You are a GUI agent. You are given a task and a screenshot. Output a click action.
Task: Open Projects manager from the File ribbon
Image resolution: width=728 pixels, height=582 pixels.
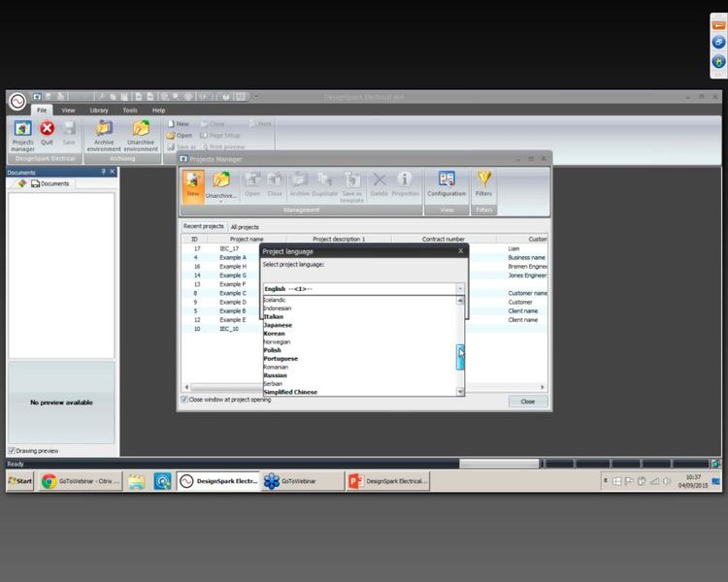tap(22, 136)
